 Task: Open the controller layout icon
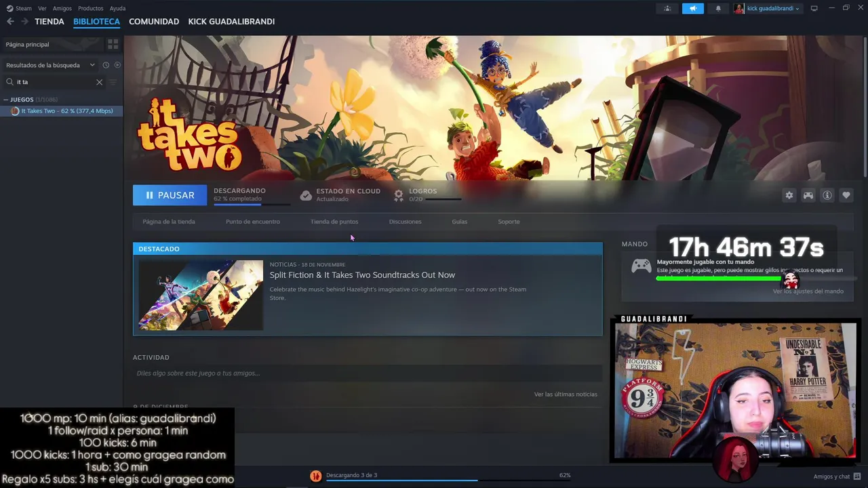tap(808, 195)
